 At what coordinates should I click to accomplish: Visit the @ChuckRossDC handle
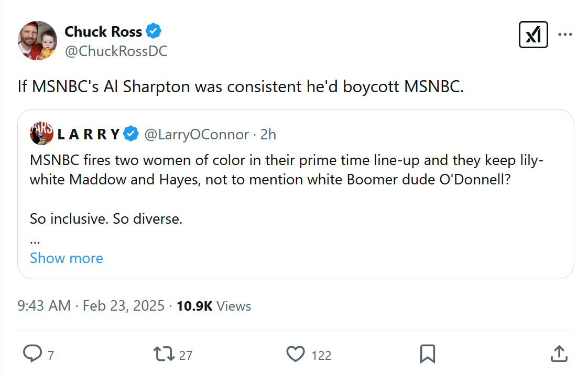coord(116,51)
